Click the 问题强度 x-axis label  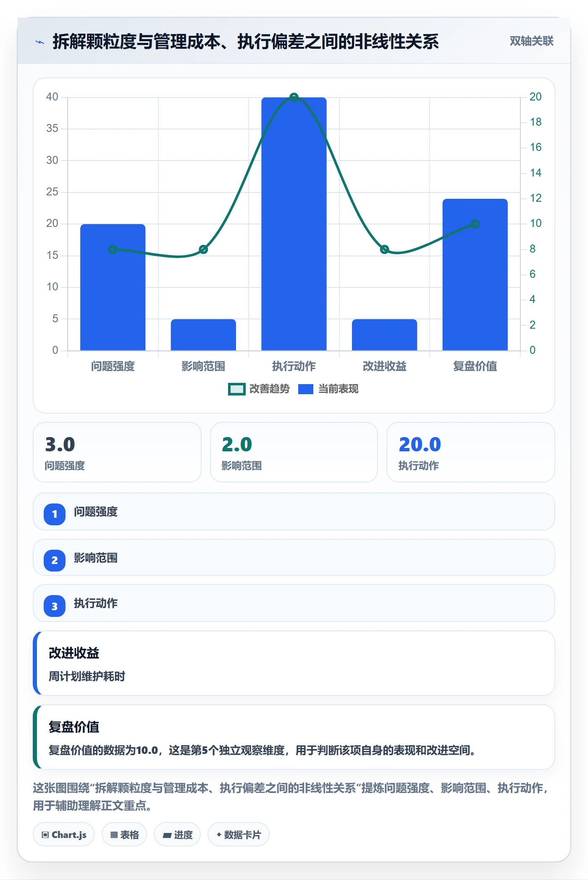pyautogui.click(x=113, y=366)
